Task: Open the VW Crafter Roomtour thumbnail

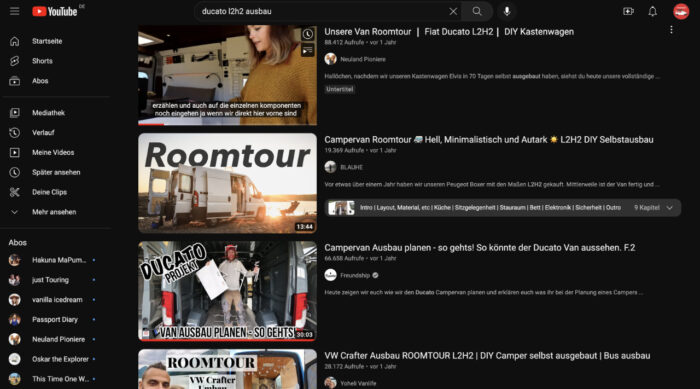Action: (x=227, y=369)
